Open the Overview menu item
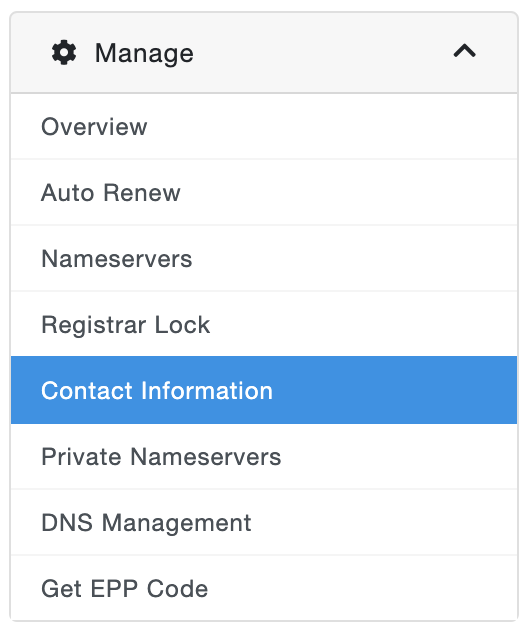This screenshot has width=528, height=628. click(264, 127)
